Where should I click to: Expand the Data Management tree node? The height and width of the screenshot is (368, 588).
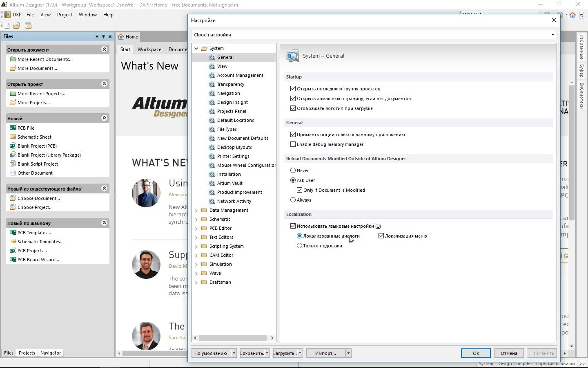pyautogui.click(x=196, y=210)
